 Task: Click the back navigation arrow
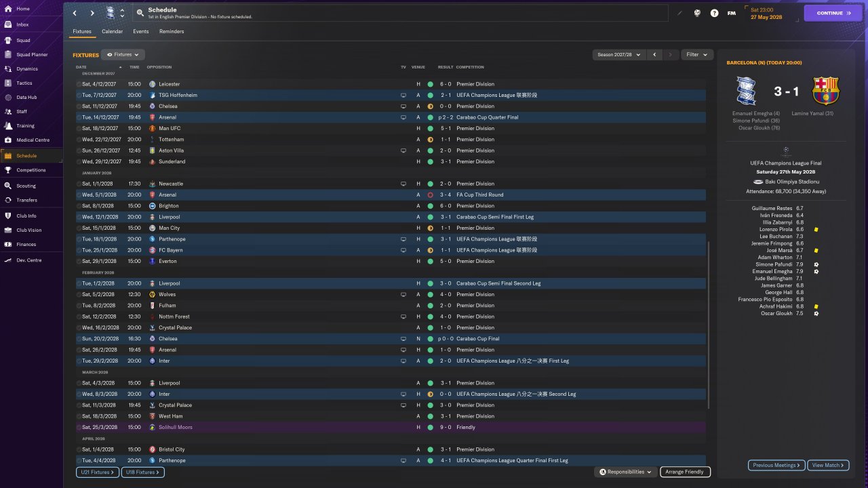point(75,13)
